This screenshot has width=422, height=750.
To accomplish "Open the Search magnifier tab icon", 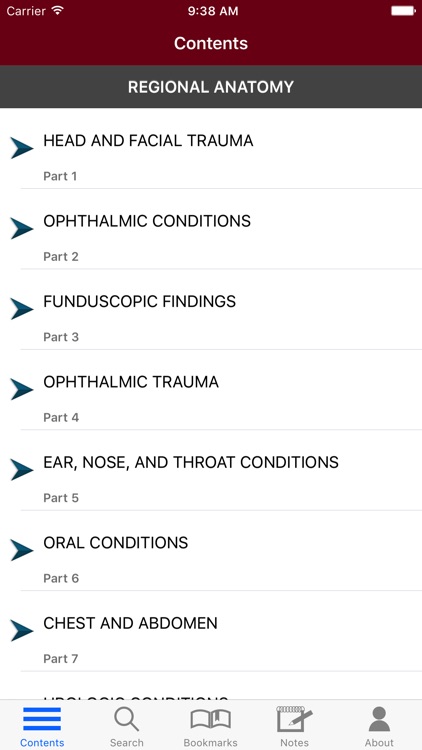I will [126, 719].
